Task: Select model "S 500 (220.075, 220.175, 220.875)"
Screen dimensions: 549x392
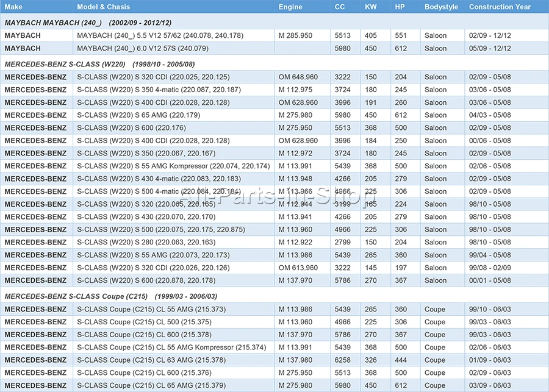Action: pyautogui.click(x=190, y=230)
